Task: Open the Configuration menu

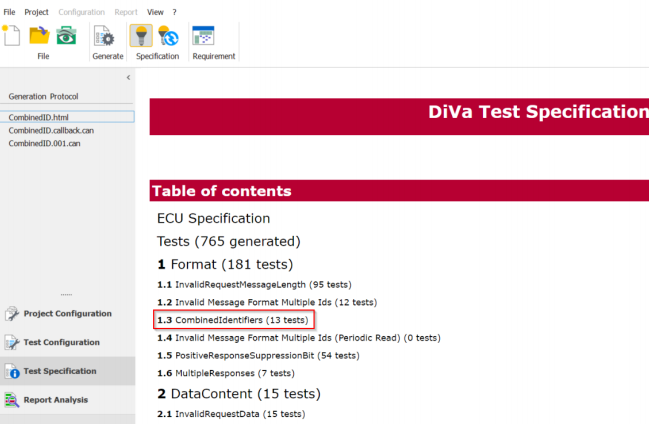Action: click(x=82, y=12)
